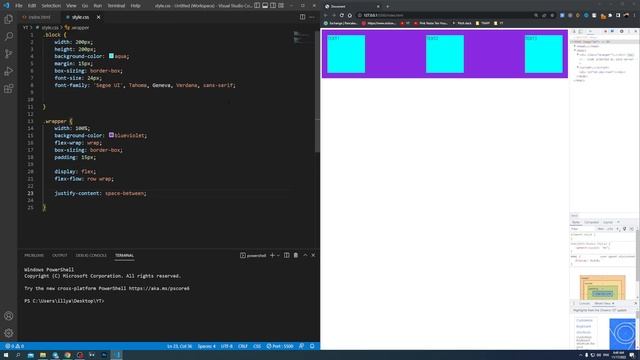
Task: Toggle the bottom panel layout icon
Action: [x=265, y=6]
